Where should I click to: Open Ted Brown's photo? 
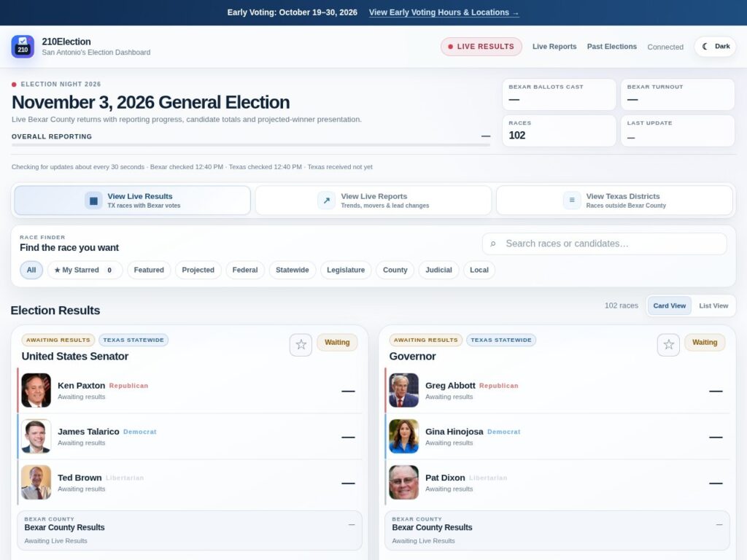point(36,483)
